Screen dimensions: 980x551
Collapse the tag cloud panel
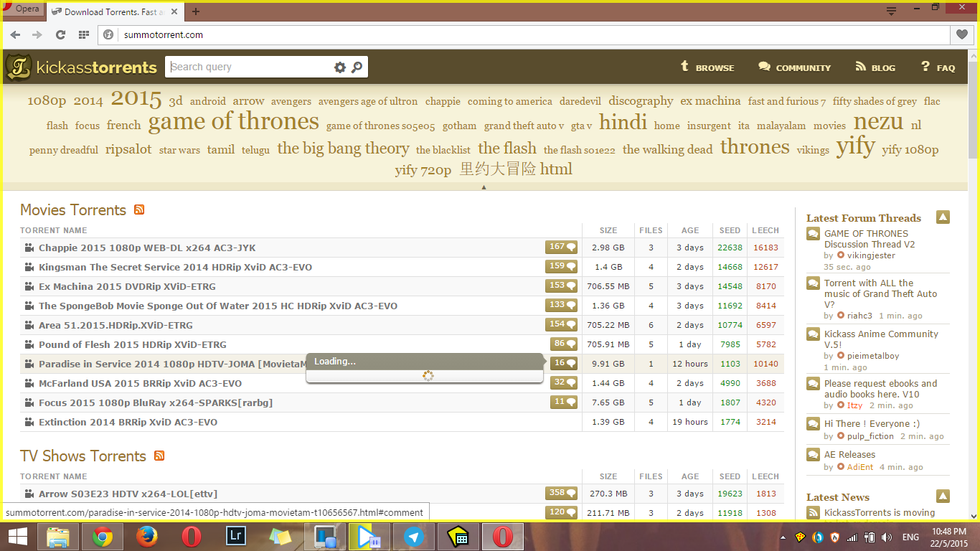click(484, 187)
